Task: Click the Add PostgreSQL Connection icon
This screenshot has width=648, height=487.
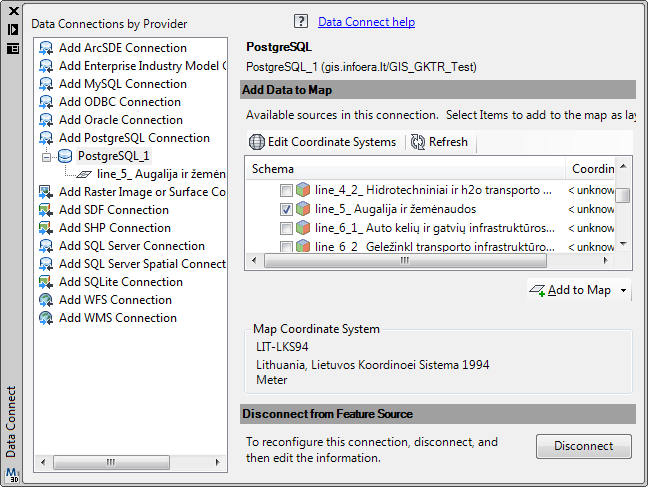Action: tap(46, 138)
